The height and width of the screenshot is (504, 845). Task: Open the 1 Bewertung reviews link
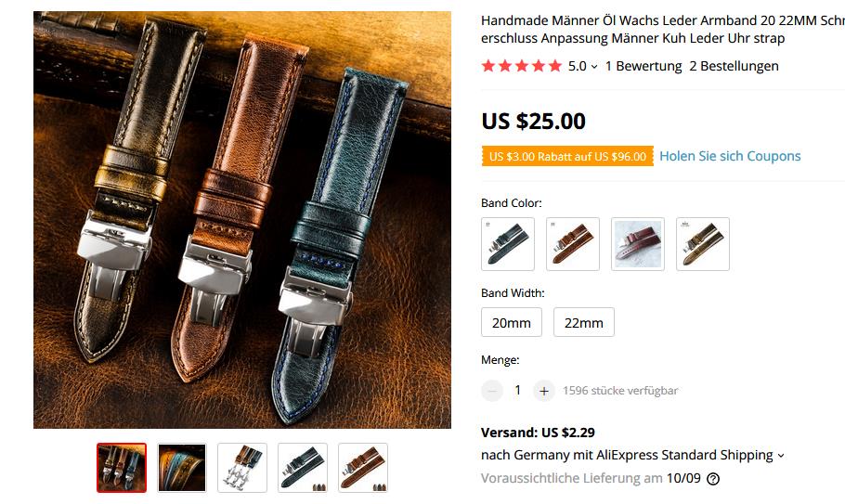pos(643,66)
